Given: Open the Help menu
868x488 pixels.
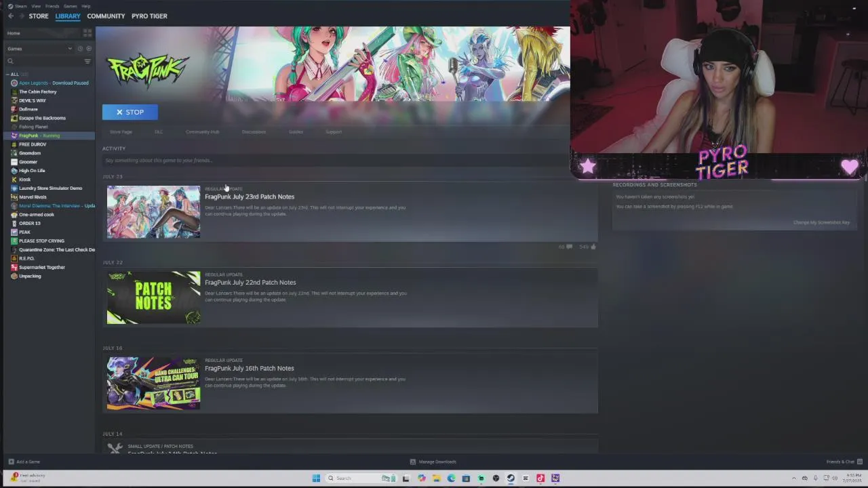Looking at the screenshot, I should [x=86, y=6].
